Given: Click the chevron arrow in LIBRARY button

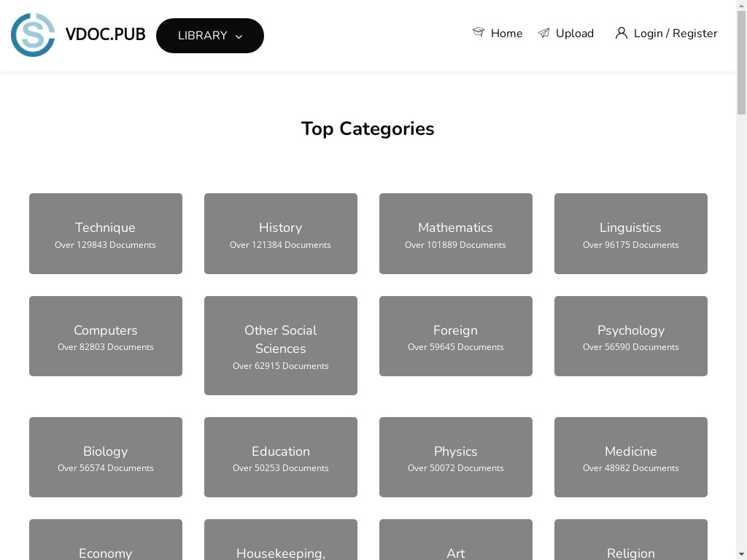Looking at the screenshot, I should tap(239, 36).
